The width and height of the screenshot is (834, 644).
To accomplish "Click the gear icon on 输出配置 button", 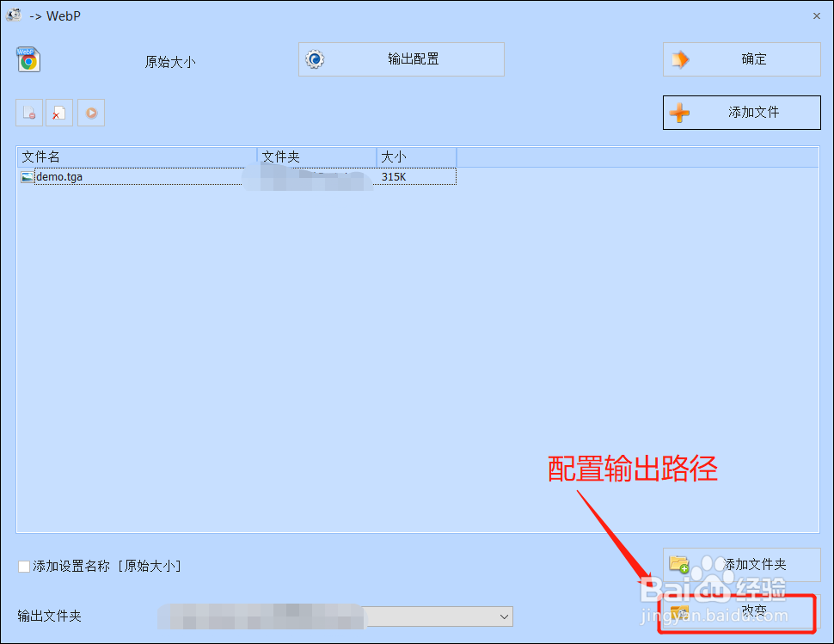I will pos(315,59).
